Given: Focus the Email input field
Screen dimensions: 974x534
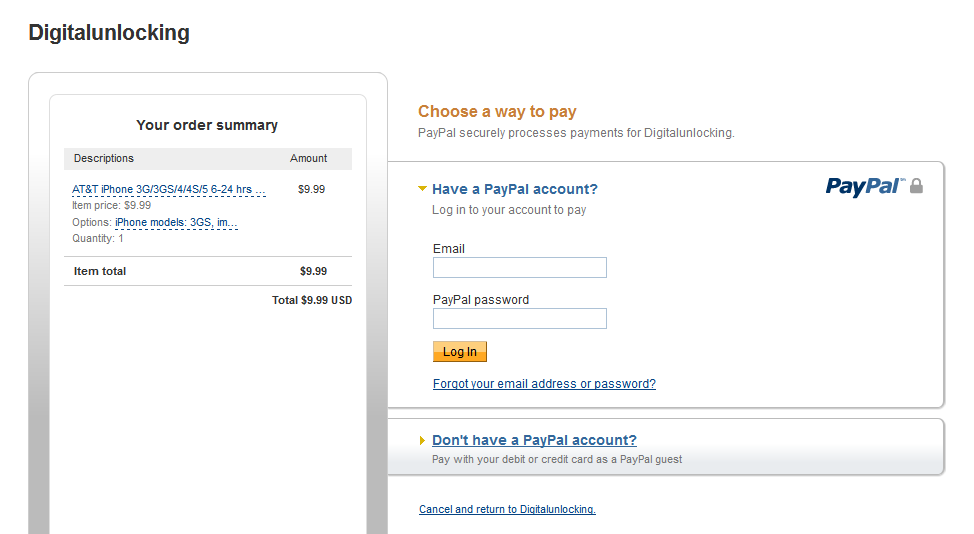Looking at the screenshot, I should 520,268.
